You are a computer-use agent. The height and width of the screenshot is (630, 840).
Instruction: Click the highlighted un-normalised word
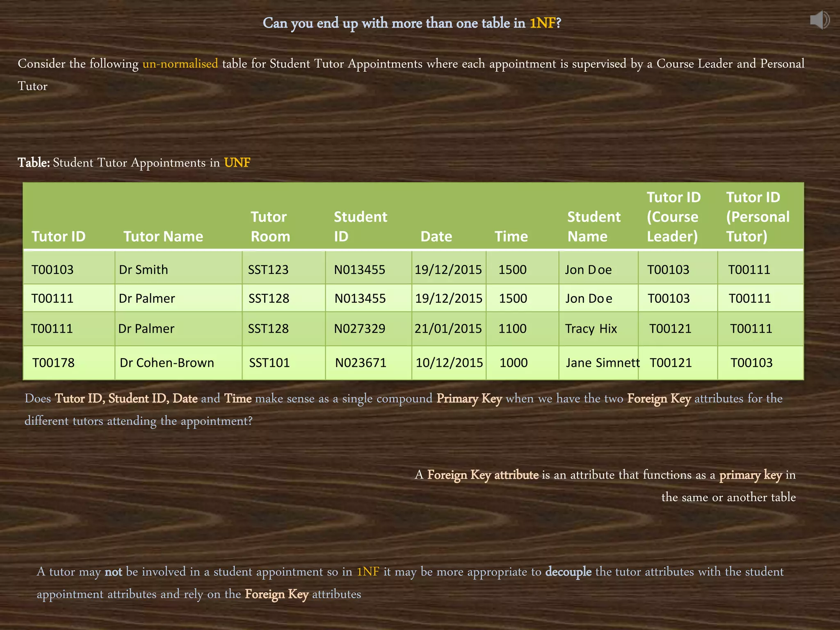(180, 64)
